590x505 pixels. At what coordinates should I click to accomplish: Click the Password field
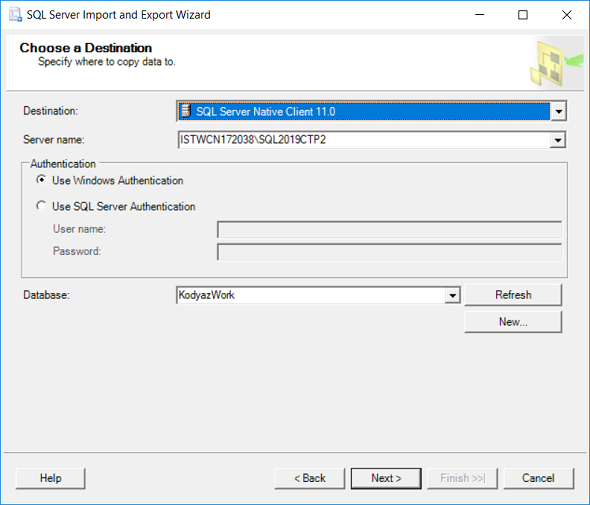pyautogui.click(x=389, y=252)
